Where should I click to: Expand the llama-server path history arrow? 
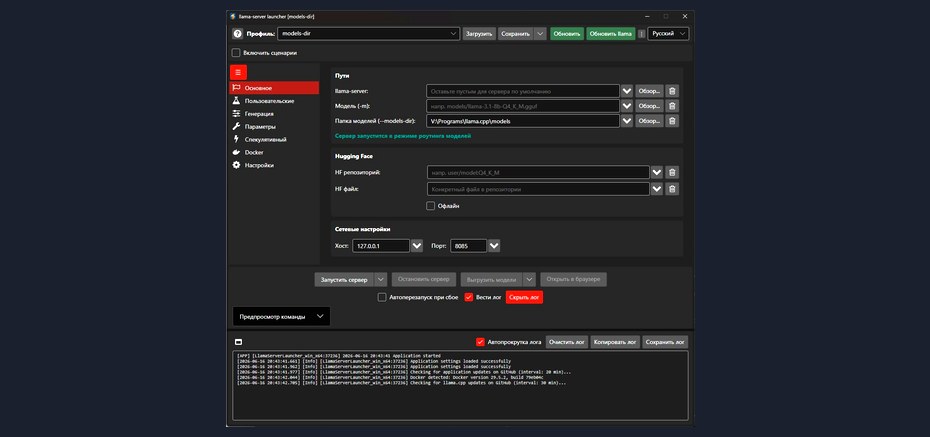pyautogui.click(x=628, y=91)
